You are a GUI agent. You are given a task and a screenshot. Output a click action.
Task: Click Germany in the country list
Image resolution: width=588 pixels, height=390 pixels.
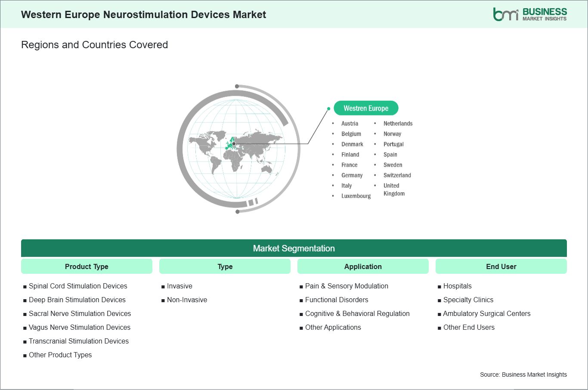352,175
